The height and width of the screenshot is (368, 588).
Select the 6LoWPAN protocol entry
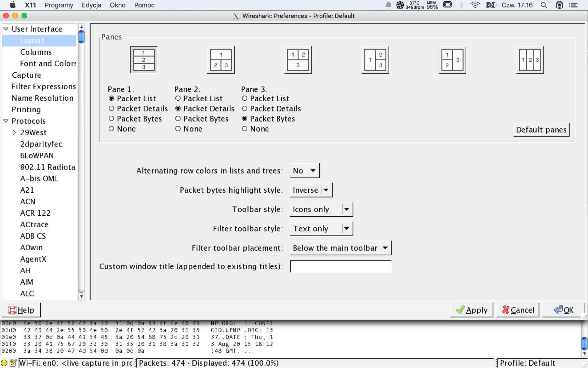pos(37,155)
